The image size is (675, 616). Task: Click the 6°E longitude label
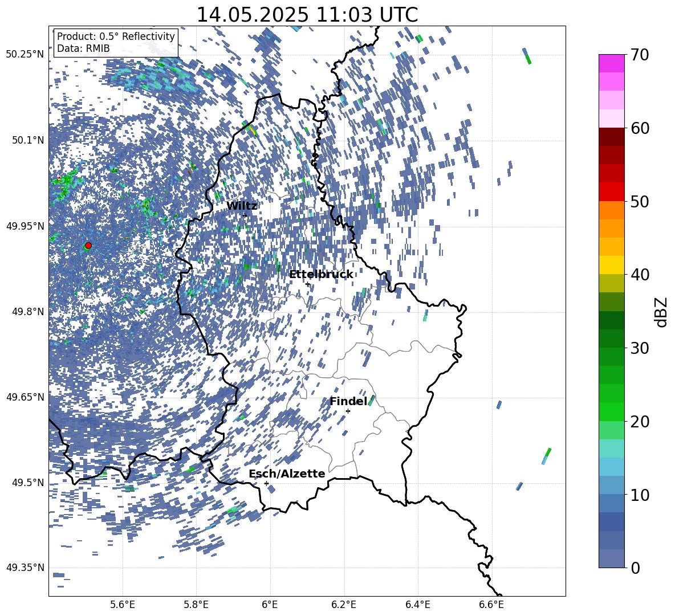270,605
